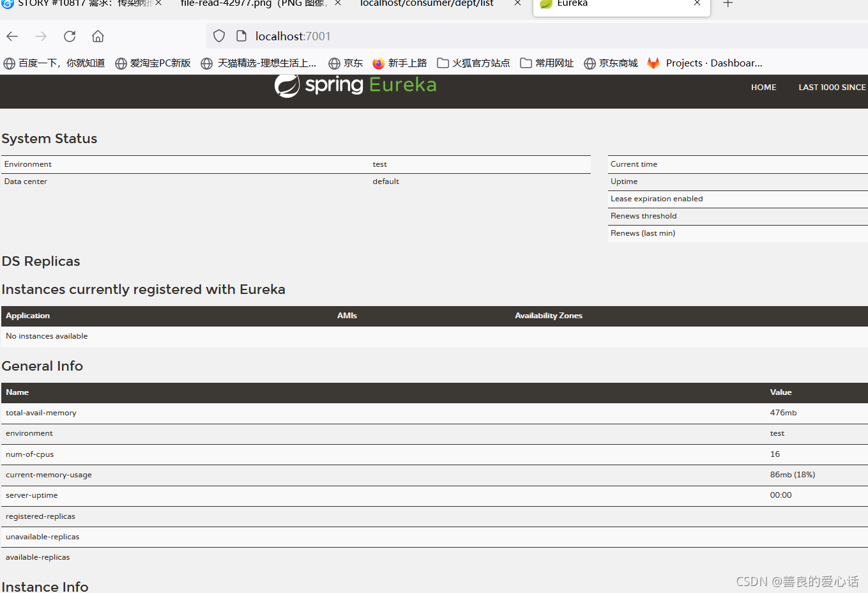Screen dimensions: 868x593
Task: Select the Uptime row label
Action: (624, 181)
